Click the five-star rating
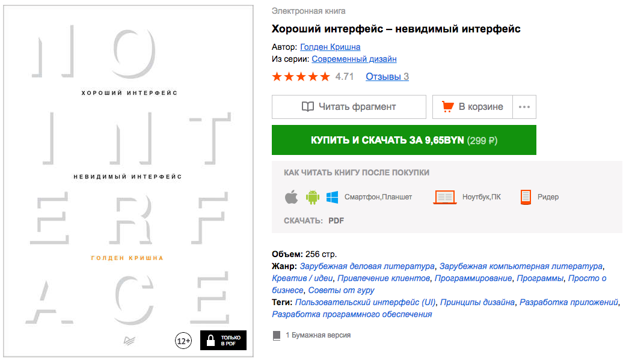The width and height of the screenshot is (629, 364). coord(301,76)
